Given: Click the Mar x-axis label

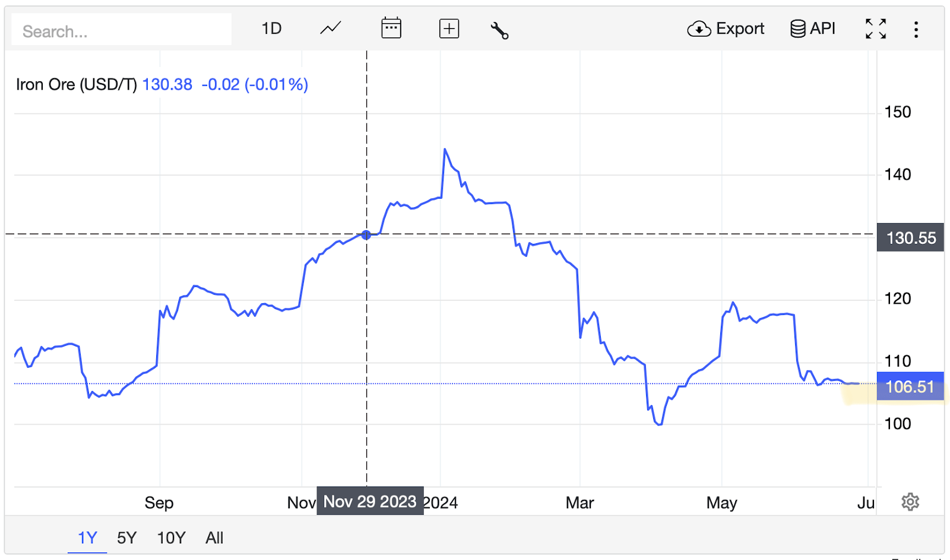Looking at the screenshot, I should [x=579, y=503].
